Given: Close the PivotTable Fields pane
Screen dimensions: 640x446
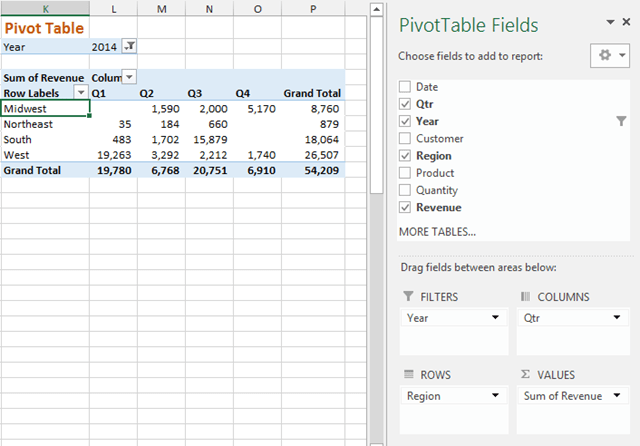Looking at the screenshot, I should pyautogui.click(x=628, y=22).
